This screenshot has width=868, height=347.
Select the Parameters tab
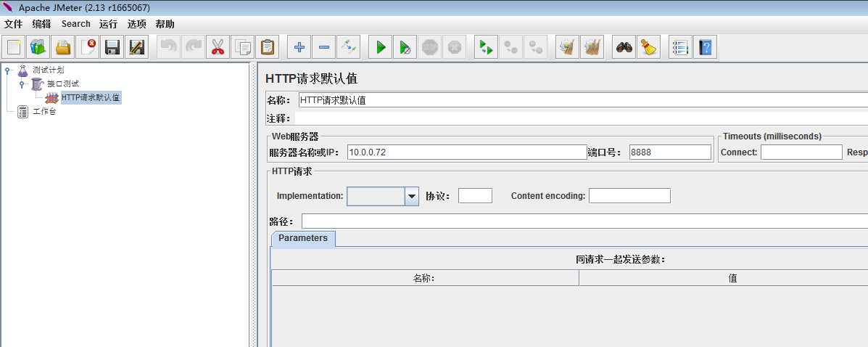pyautogui.click(x=303, y=238)
